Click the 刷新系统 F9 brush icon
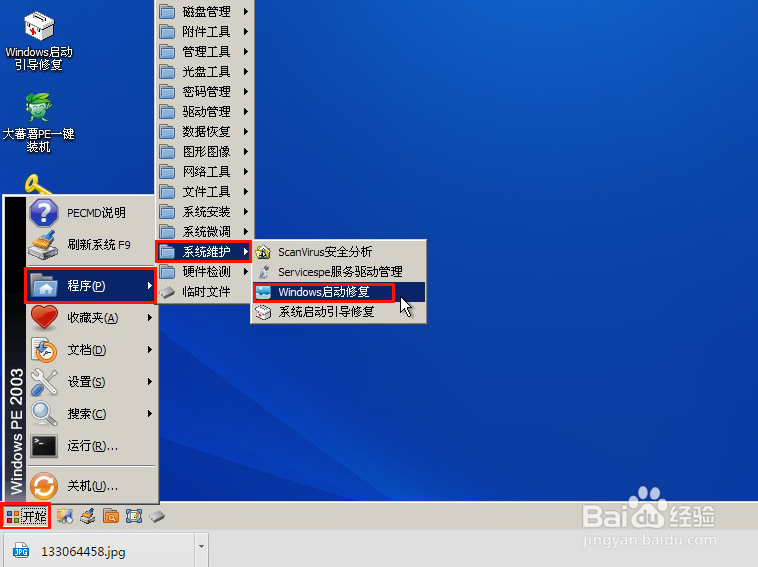Viewport: 758px width, 567px height. pos(44,245)
